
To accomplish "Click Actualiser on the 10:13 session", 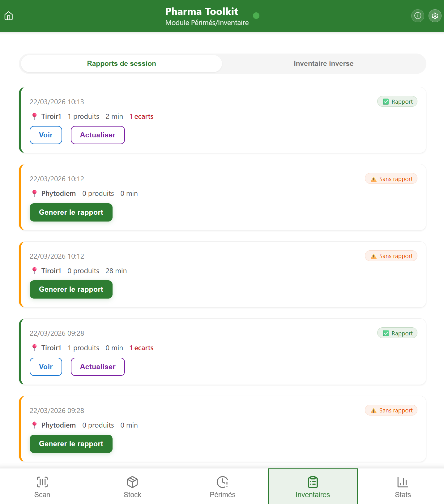I will (98, 135).
